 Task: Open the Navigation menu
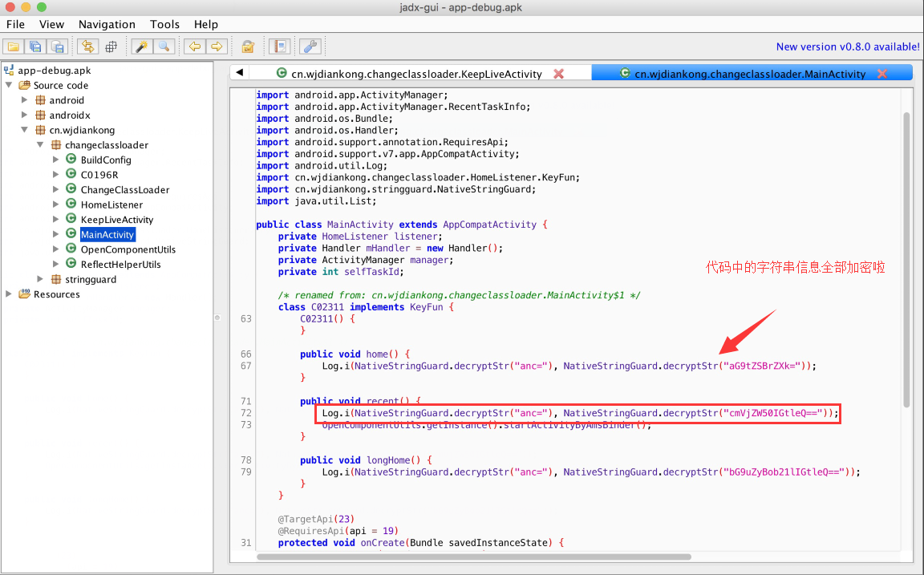coord(107,24)
